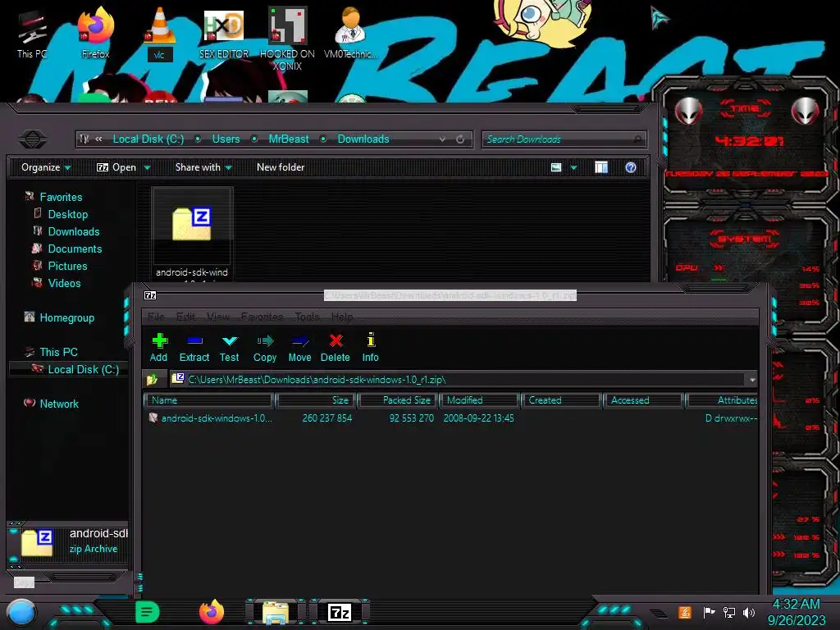Click New folder in Explorer toolbar

click(281, 167)
